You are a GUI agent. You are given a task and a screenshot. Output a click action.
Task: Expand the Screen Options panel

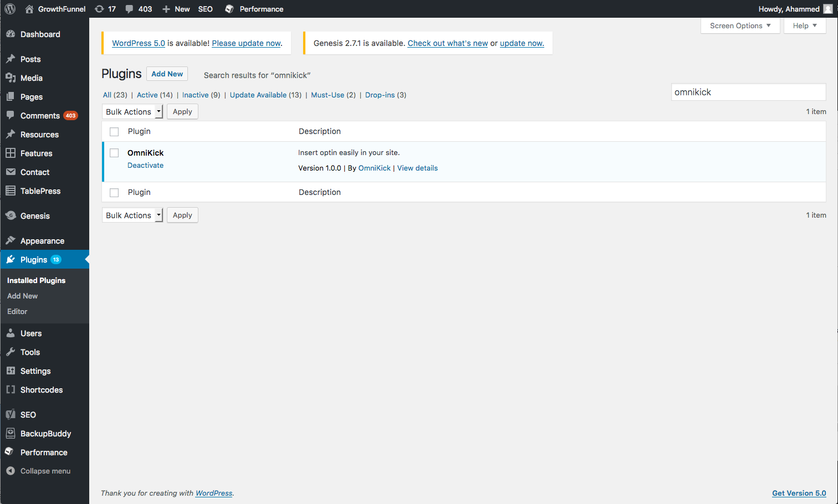(740, 25)
